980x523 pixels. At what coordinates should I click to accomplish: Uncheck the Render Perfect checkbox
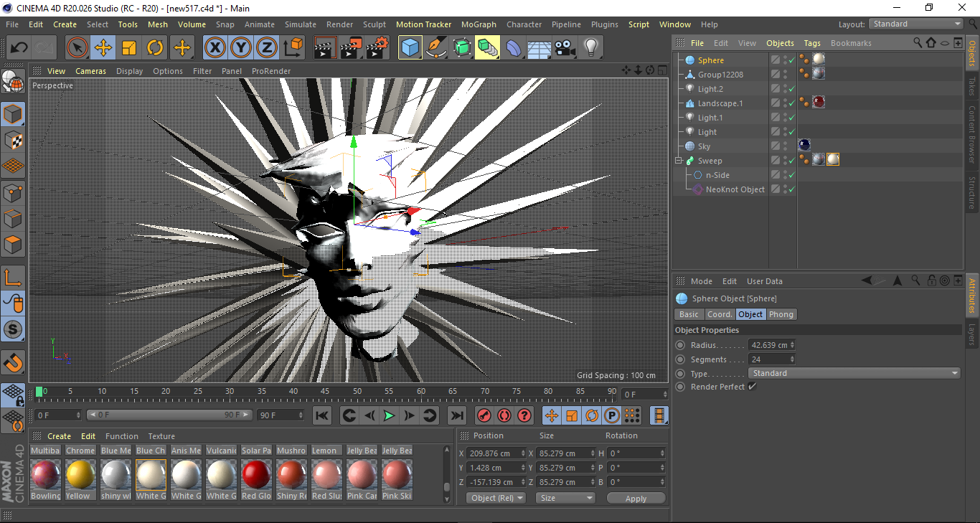[752, 387]
